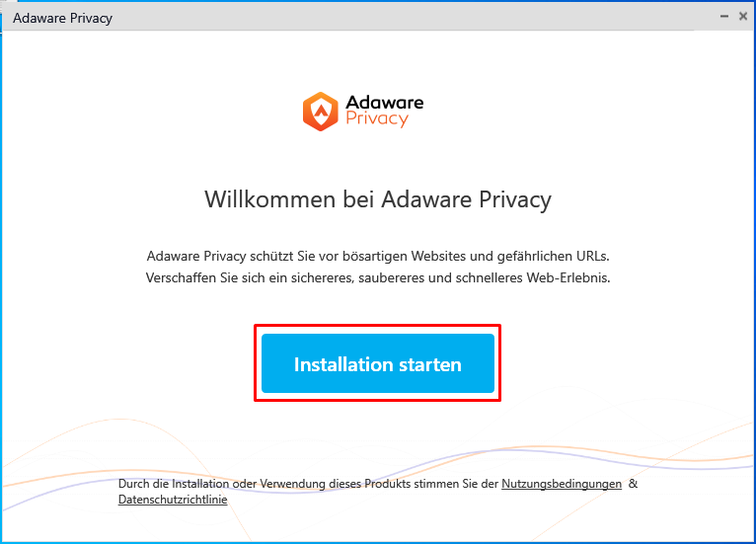The image size is (756, 544).
Task: Click the Adaware Privacy title bar text
Action: pyautogui.click(x=63, y=18)
